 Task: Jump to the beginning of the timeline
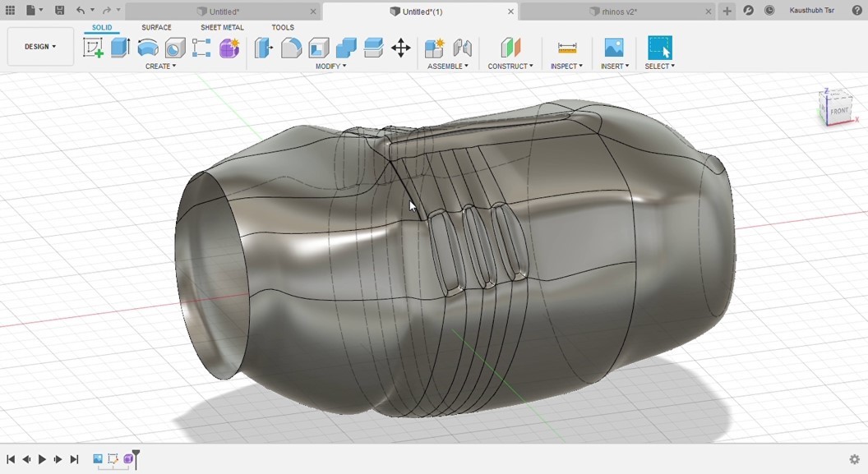click(x=11, y=459)
